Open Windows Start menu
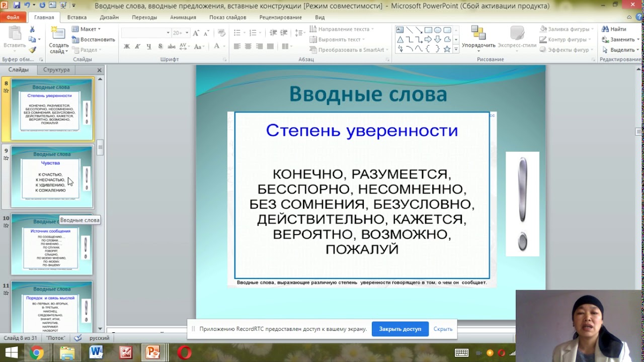 point(12,353)
